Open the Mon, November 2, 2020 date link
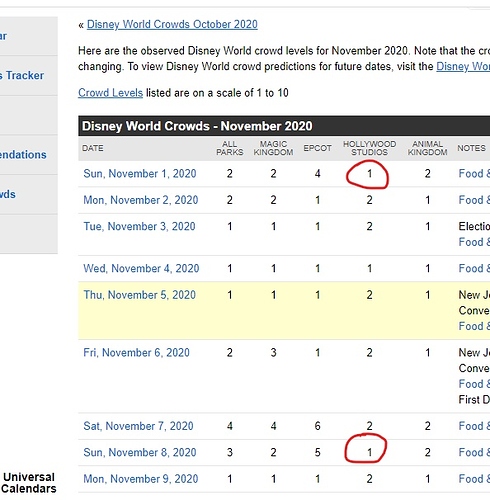490x500 pixels. coord(141,200)
